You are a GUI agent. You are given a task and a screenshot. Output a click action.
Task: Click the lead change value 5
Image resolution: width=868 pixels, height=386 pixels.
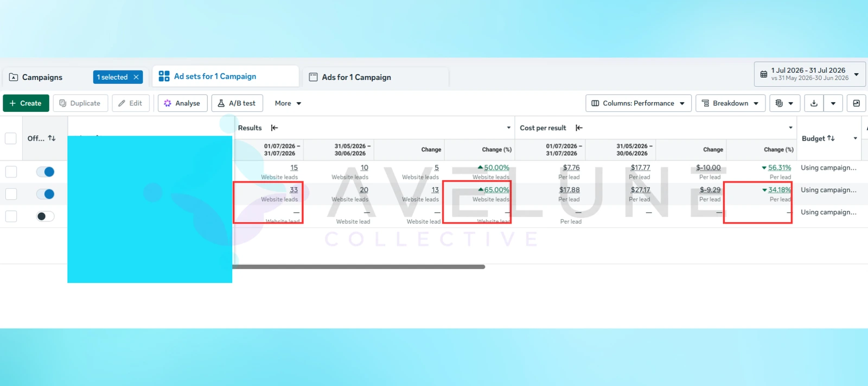coord(437,168)
